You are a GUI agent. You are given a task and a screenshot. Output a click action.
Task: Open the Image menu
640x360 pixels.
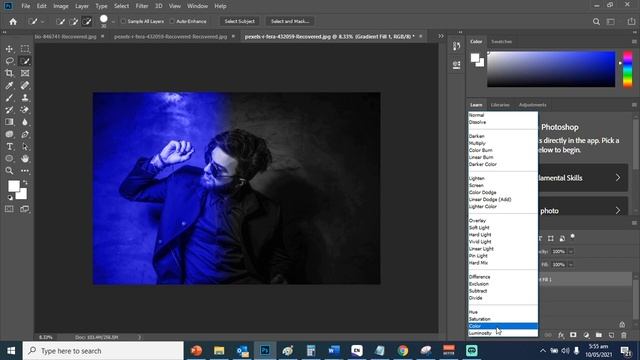point(61,6)
